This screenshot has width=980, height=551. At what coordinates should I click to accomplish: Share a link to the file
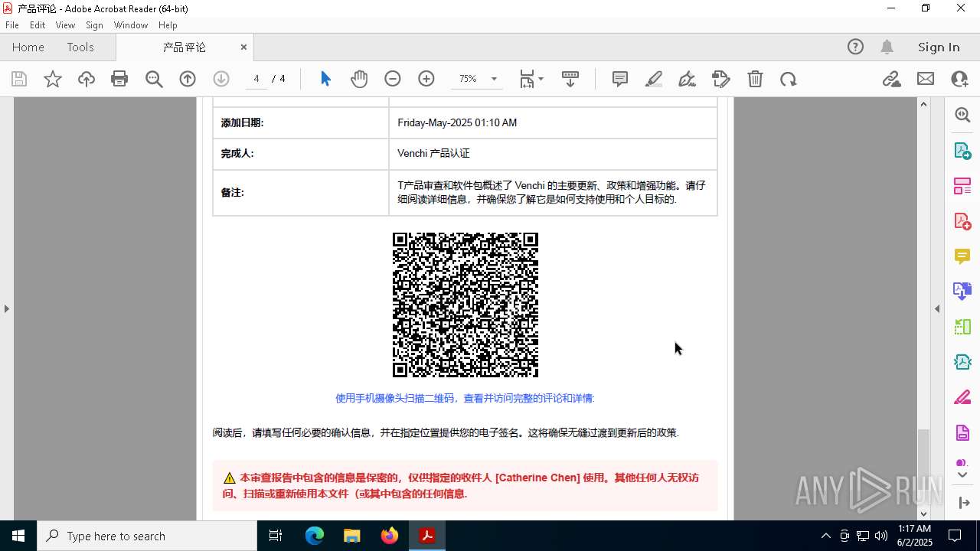[x=892, y=79]
